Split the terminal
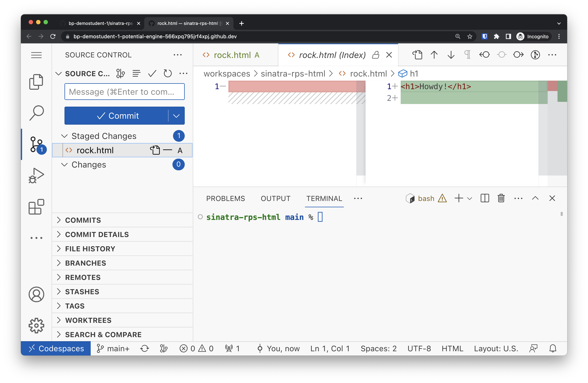The height and width of the screenshot is (383, 588). 485,198
